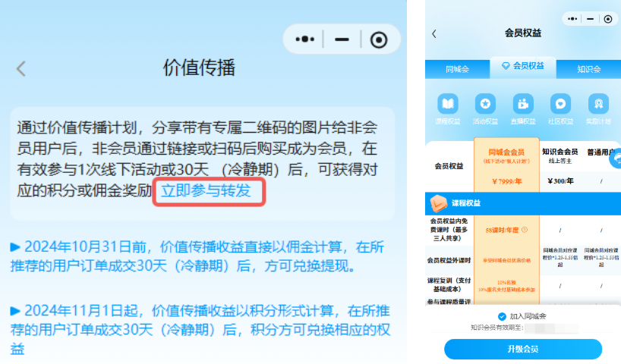
Task: Switch to the 知识会 tab
Action: [588, 70]
